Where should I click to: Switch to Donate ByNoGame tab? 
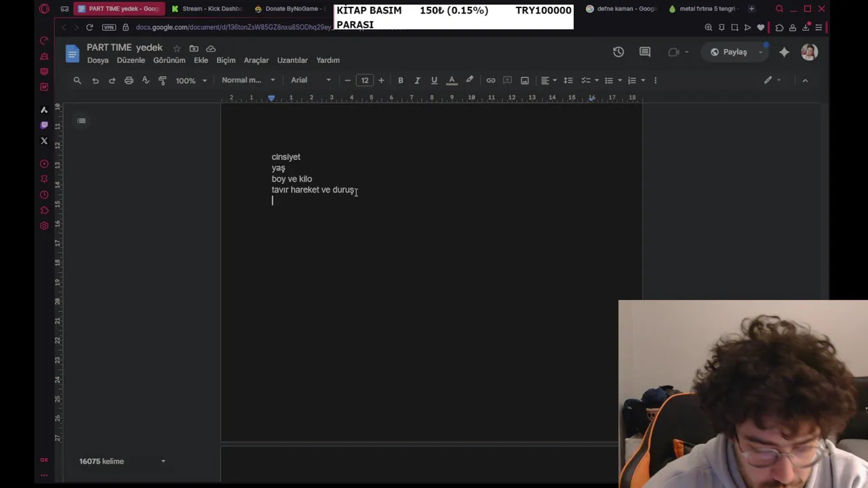coord(290,9)
